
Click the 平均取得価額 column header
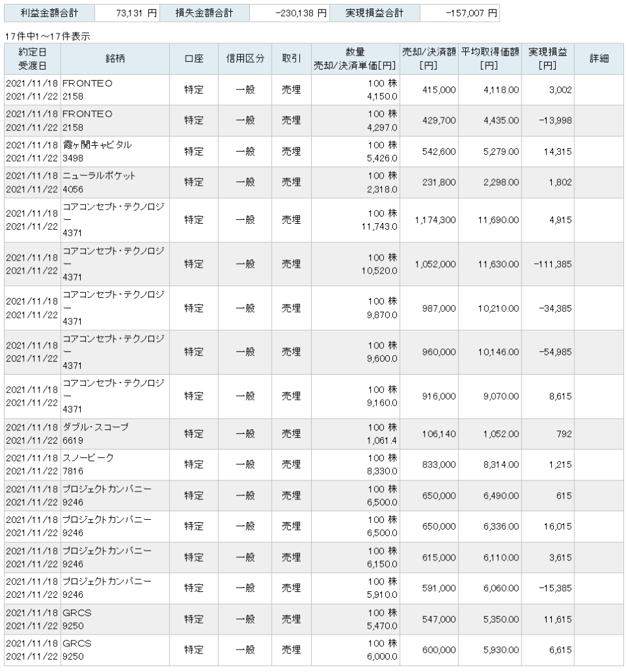click(490, 58)
